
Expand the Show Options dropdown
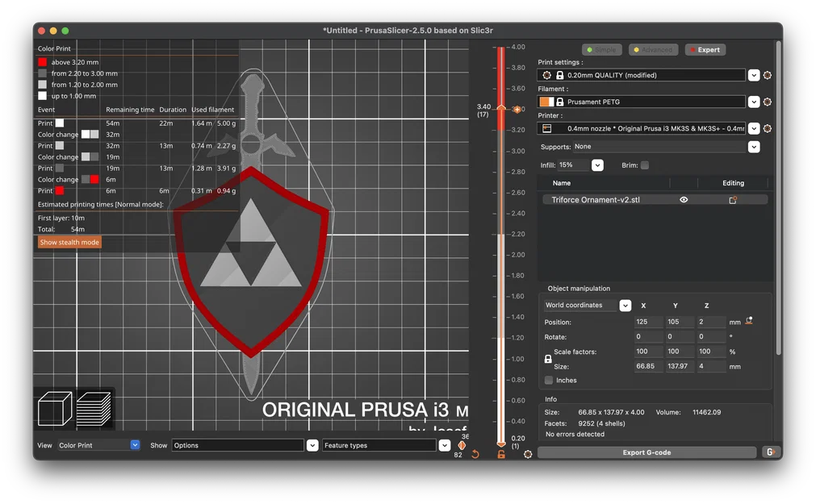coord(312,445)
